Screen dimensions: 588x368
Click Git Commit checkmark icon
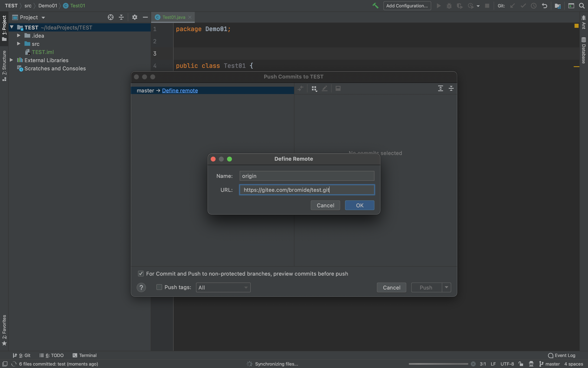point(523,6)
